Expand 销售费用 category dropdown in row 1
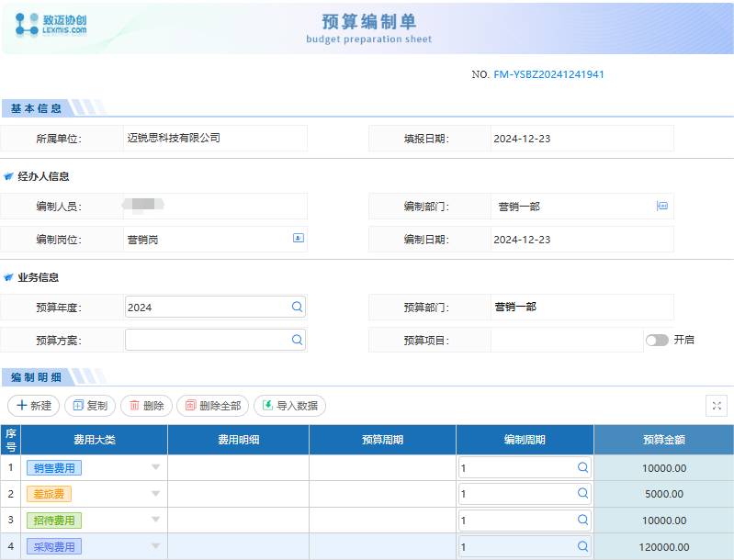The image size is (734, 560). pyautogui.click(x=155, y=468)
